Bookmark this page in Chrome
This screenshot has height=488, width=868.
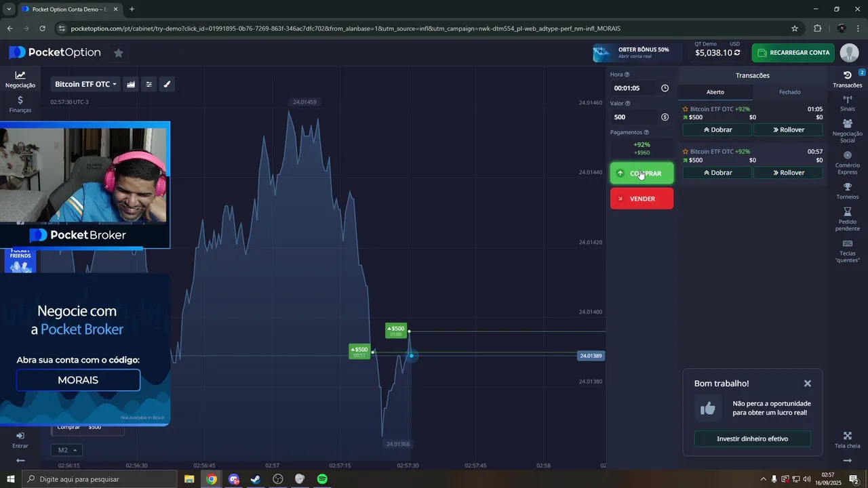pyautogui.click(x=795, y=28)
